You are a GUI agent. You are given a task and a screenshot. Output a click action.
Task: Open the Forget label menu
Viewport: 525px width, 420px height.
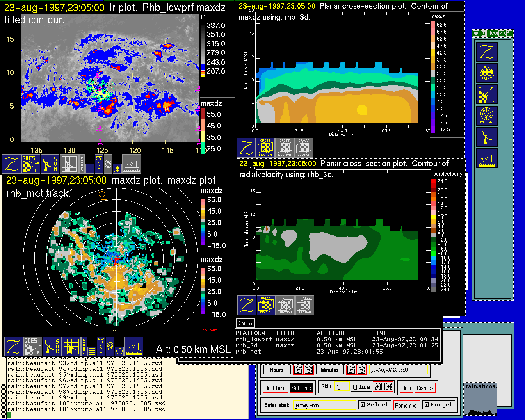click(438, 405)
